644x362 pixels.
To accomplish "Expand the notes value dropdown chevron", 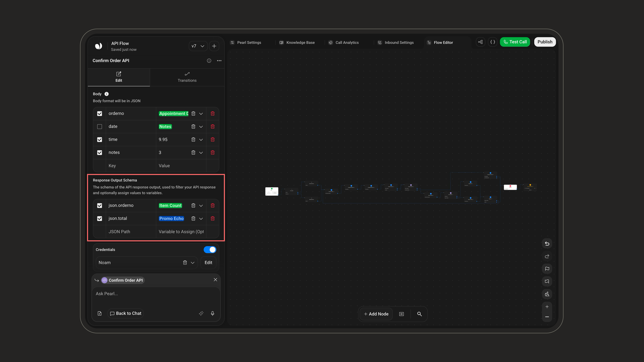I will coord(201,152).
